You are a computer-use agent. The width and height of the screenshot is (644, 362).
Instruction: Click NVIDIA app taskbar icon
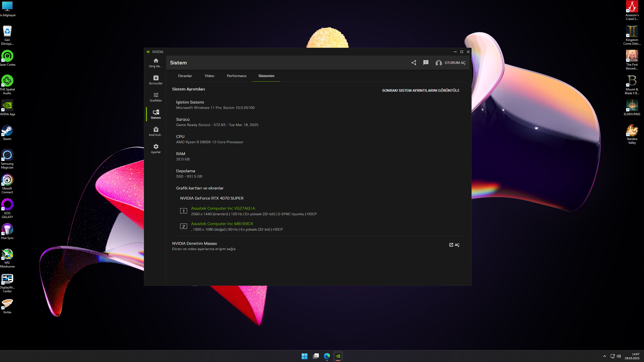338,356
